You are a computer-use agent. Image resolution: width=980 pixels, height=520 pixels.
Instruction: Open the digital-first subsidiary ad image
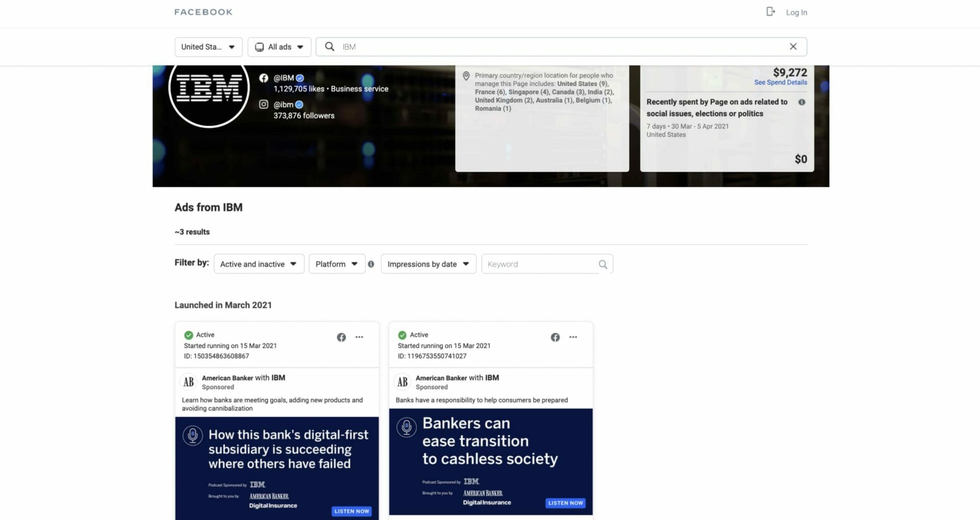click(x=277, y=468)
